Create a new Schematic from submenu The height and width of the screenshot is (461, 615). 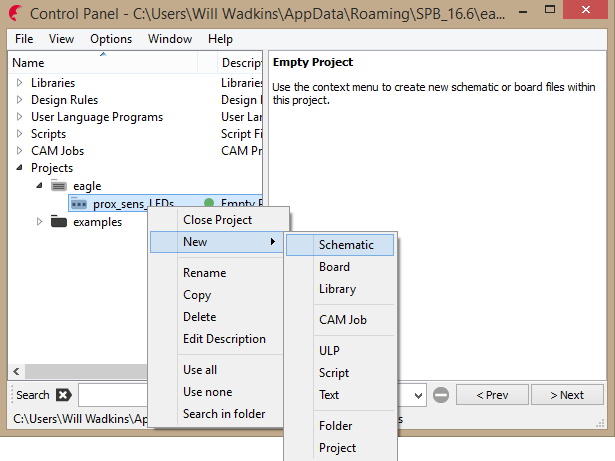pos(340,245)
